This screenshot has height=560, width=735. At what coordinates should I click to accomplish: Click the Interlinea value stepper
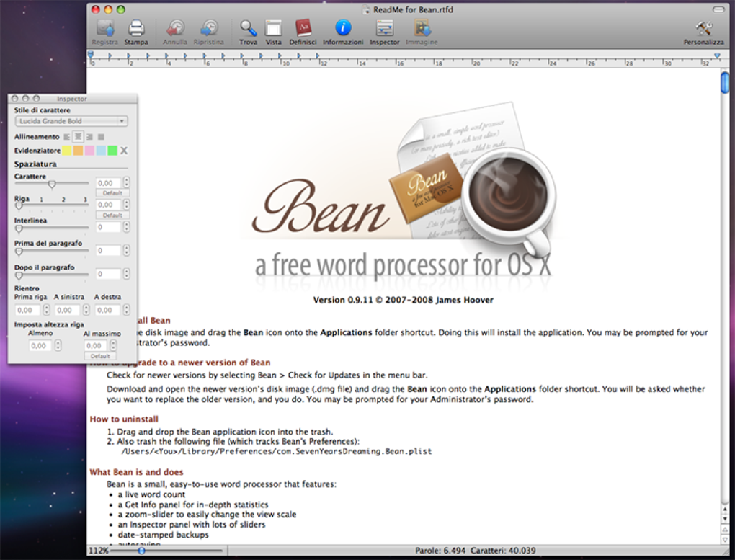tap(127, 226)
